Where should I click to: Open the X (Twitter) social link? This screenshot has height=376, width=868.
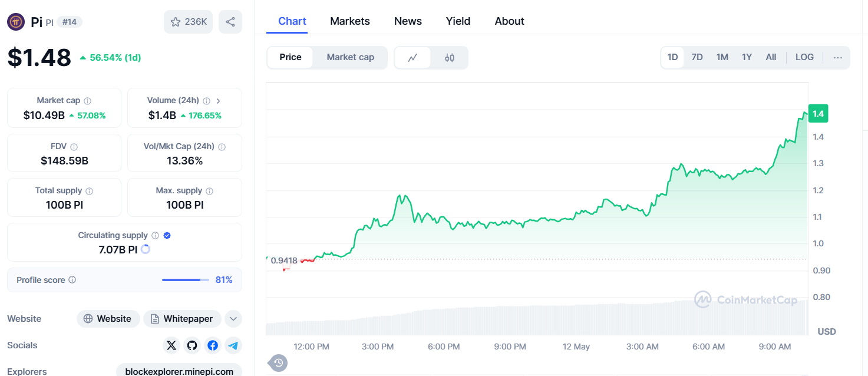pos(171,345)
